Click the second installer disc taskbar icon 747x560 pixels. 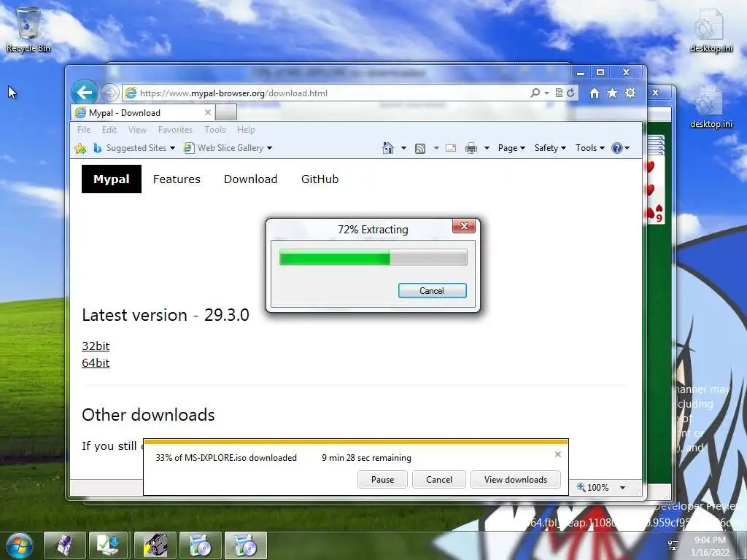pos(245,545)
